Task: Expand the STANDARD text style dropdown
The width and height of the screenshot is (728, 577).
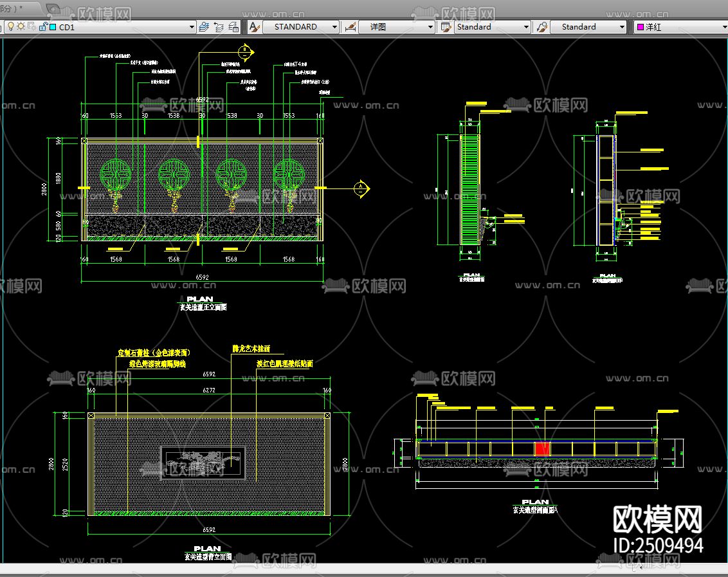Action: pyautogui.click(x=334, y=27)
